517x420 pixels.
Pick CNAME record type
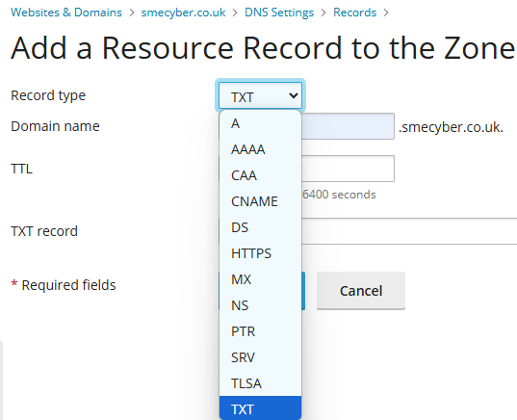tap(260, 201)
